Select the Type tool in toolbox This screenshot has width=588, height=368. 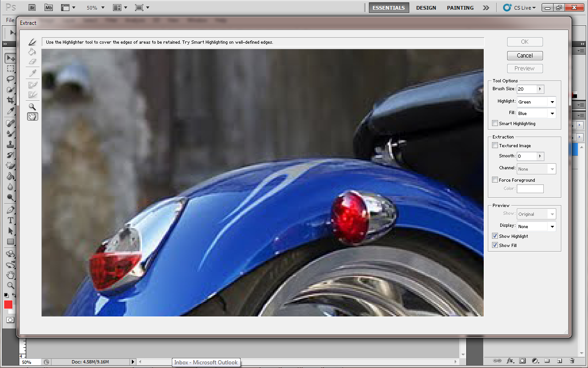[10, 220]
